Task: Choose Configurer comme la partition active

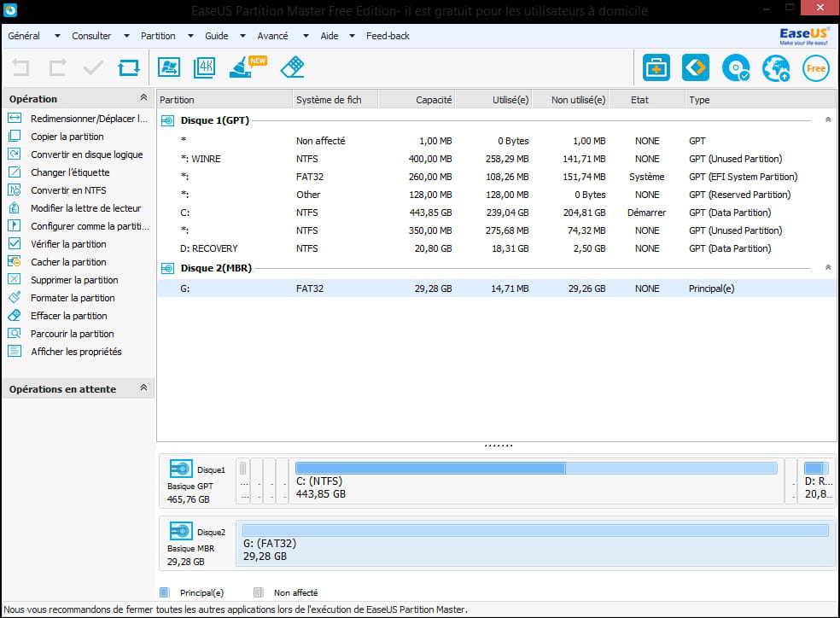Action: 79,226
